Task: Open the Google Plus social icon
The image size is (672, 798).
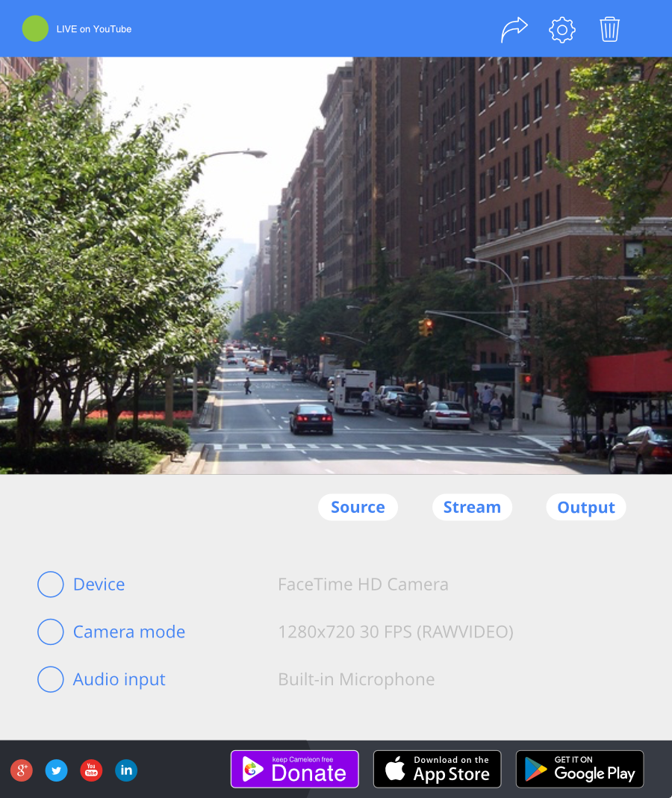Action: click(x=22, y=770)
